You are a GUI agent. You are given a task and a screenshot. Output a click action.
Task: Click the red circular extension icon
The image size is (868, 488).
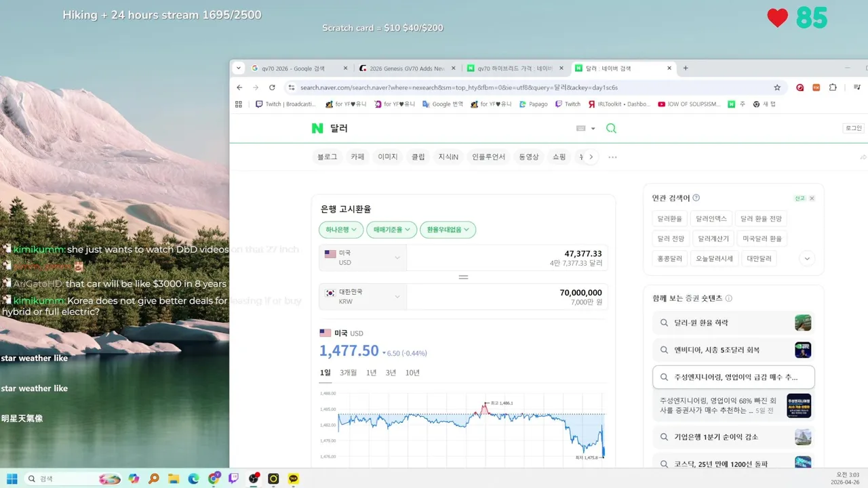tap(800, 87)
